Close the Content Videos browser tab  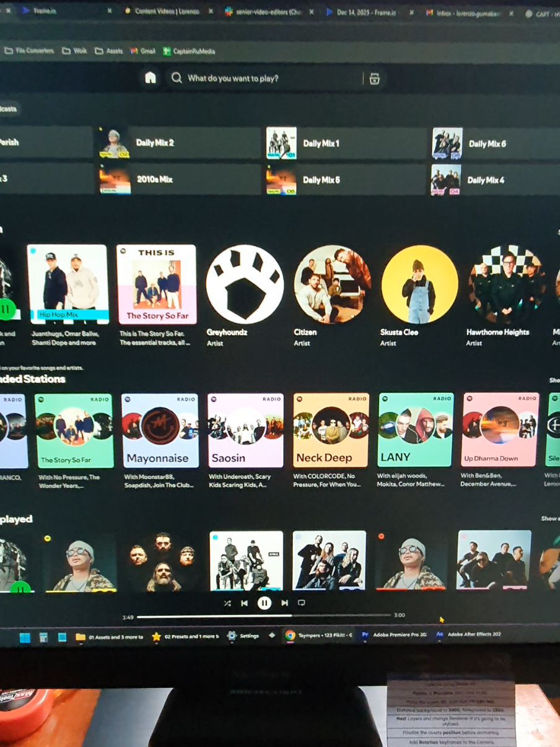point(211,12)
